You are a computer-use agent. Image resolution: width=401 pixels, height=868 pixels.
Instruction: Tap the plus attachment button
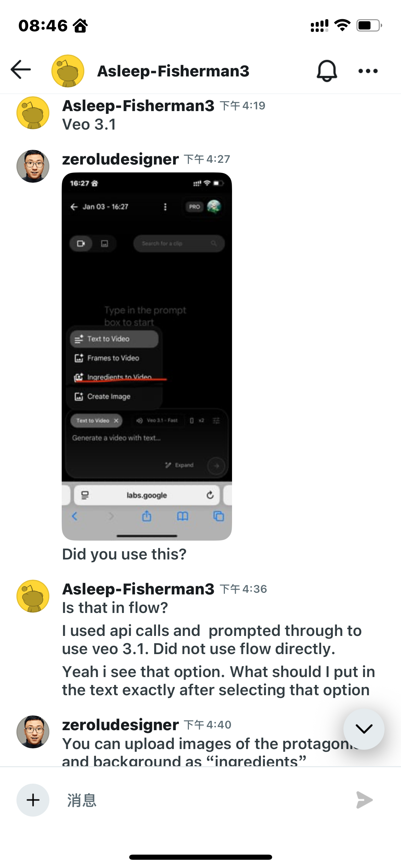point(33,800)
